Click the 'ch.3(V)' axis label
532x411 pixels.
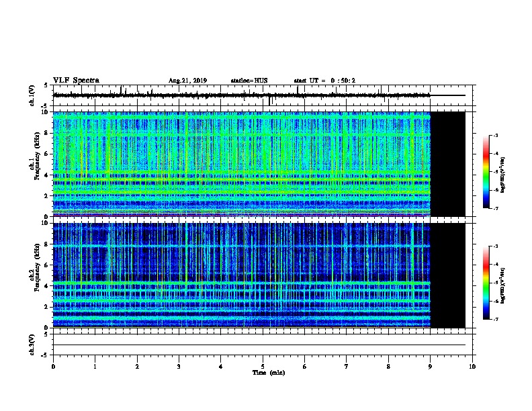click(32, 345)
